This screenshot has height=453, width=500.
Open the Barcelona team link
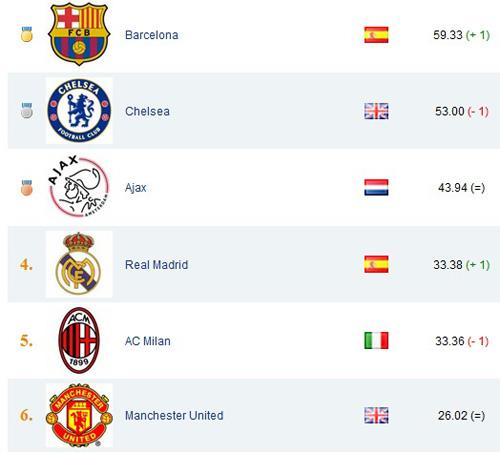click(152, 35)
